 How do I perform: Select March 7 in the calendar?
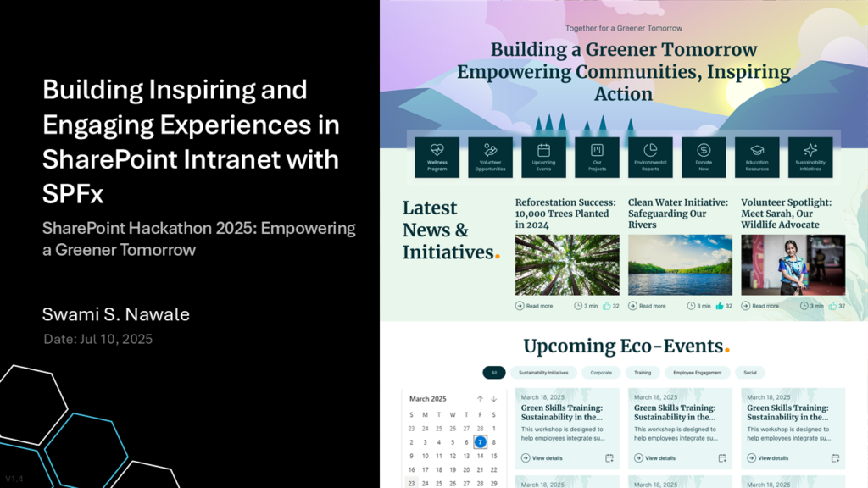[480, 442]
